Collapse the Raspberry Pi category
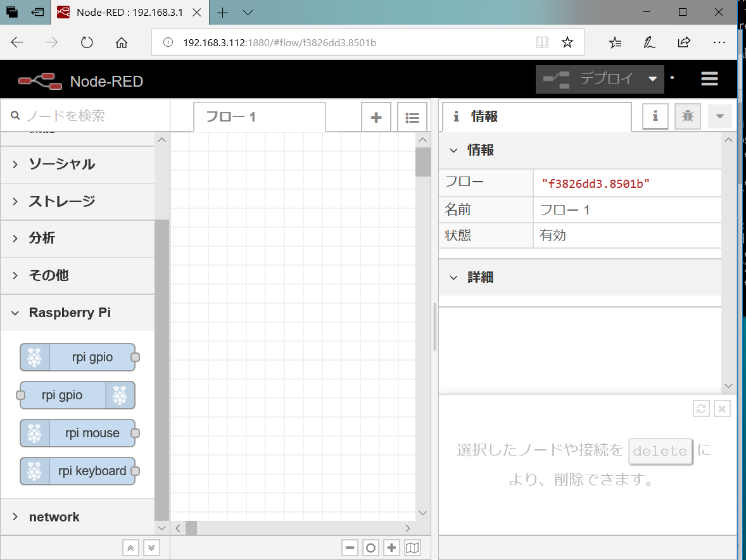Screen dimensions: 746x560 70,313
